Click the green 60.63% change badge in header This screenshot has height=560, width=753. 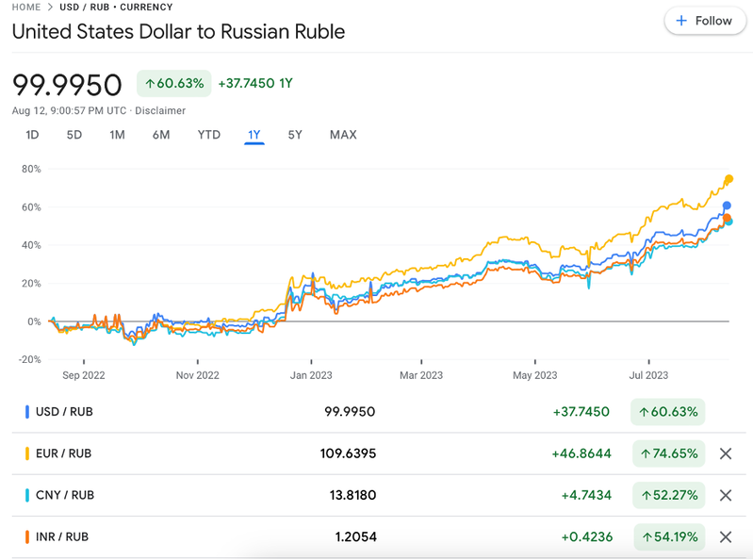coord(173,83)
